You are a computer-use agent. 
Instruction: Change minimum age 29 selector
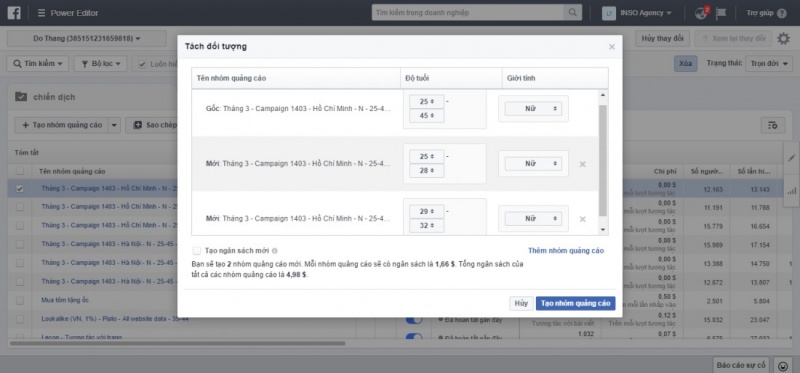[427, 211]
